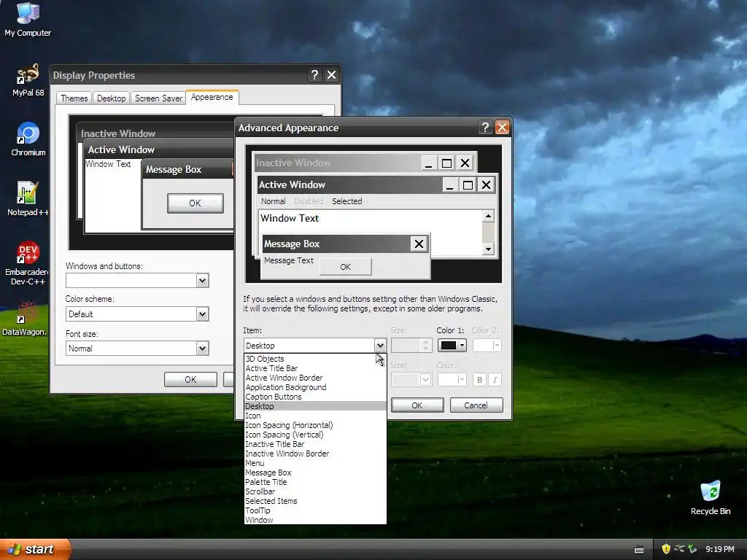Select the Appearance tab
The height and width of the screenshot is (560, 747).
212,97
